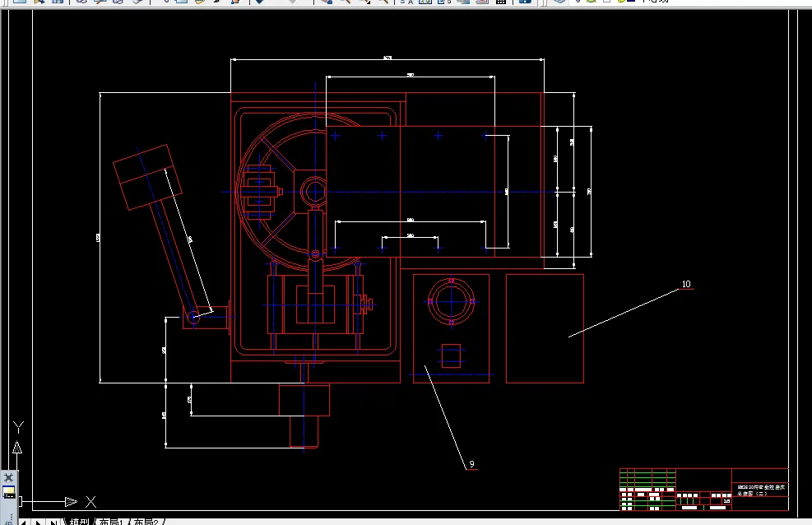Click the next-tab arrow beside the layout tabs

click(38, 523)
